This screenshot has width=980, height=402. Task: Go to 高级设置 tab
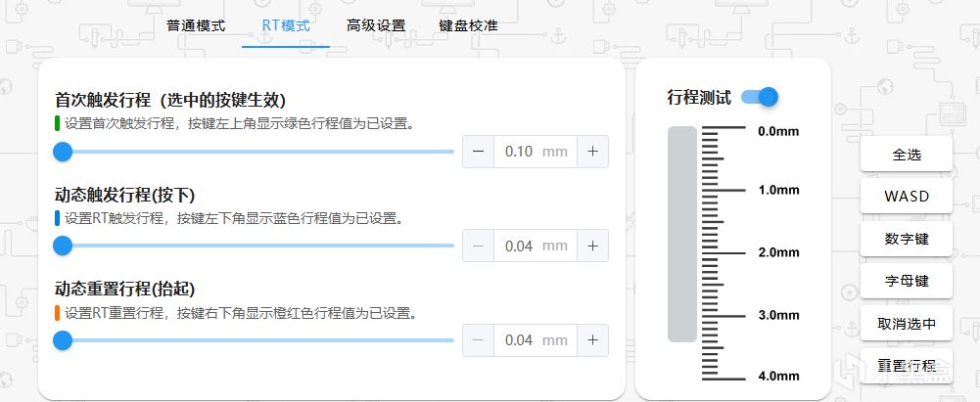tap(376, 25)
